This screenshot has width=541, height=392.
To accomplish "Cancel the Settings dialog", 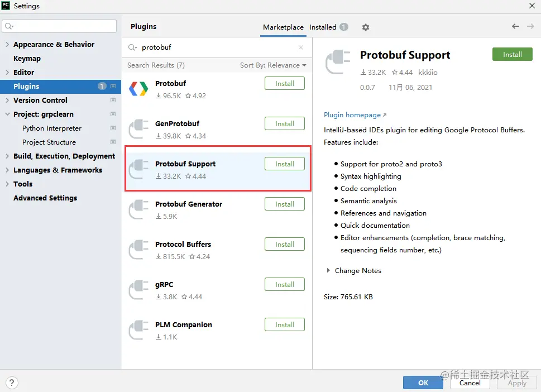I will (470, 383).
